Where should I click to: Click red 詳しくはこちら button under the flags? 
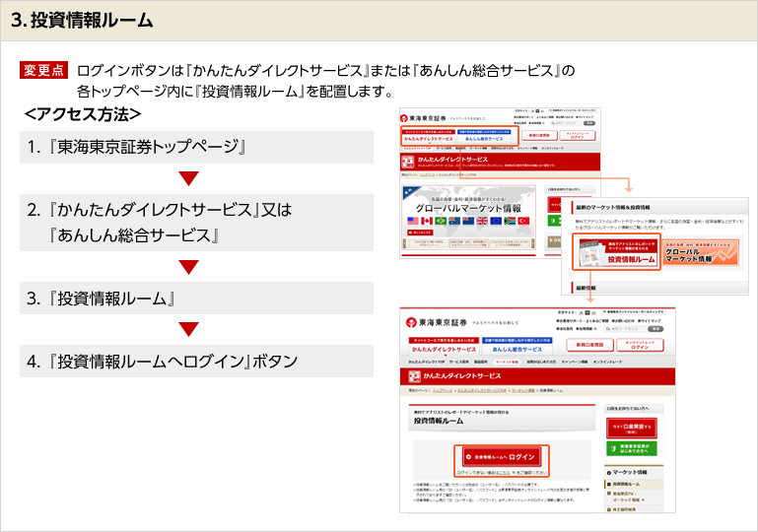click(420, 233)
